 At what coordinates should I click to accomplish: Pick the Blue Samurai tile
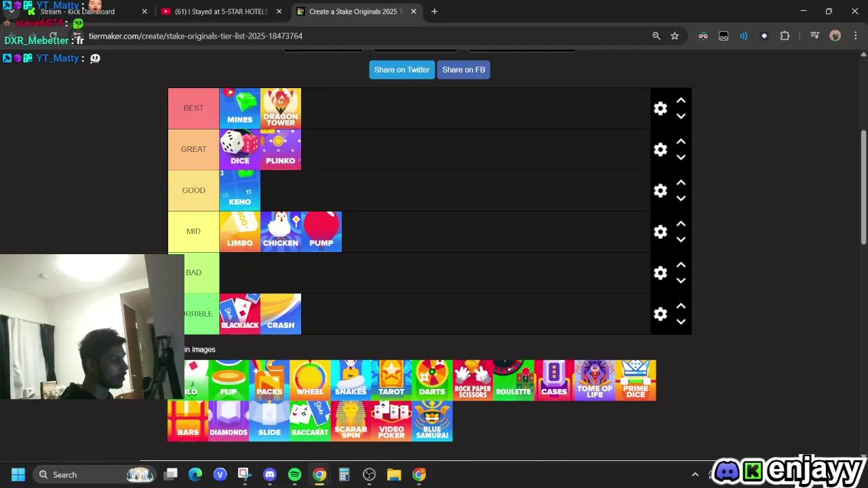(x=432, y=421)
